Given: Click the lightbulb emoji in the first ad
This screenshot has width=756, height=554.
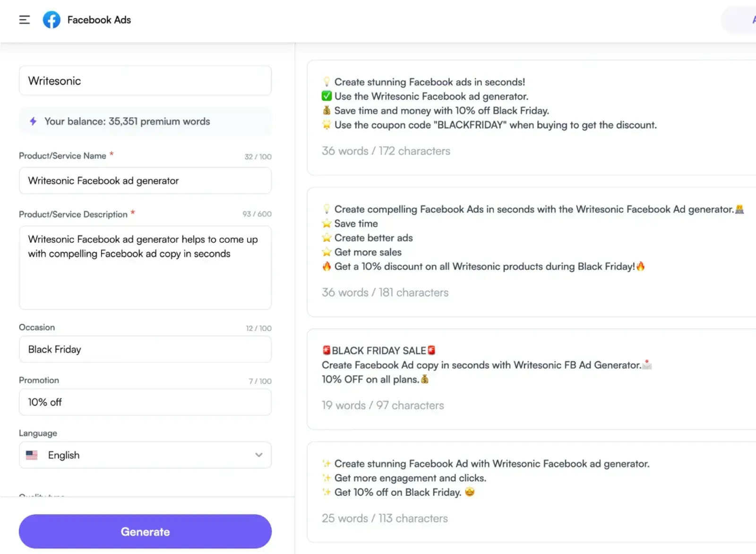Looking at the screenshot, I should [x=326, y=81].
